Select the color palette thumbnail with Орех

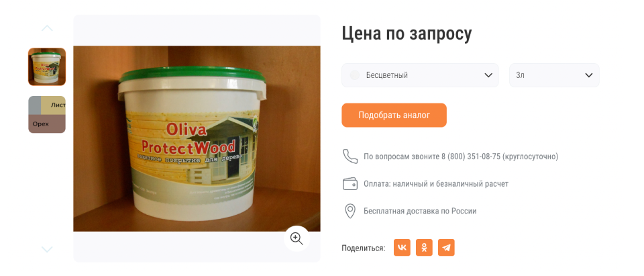tap(47, 115)
